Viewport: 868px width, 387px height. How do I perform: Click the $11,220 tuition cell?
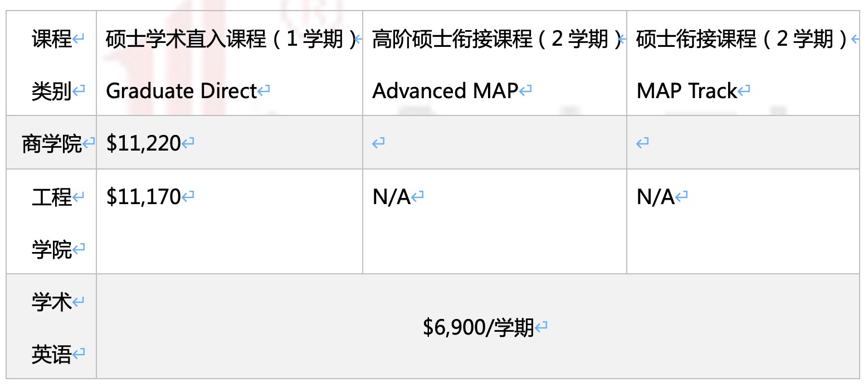tap(144, 144)
